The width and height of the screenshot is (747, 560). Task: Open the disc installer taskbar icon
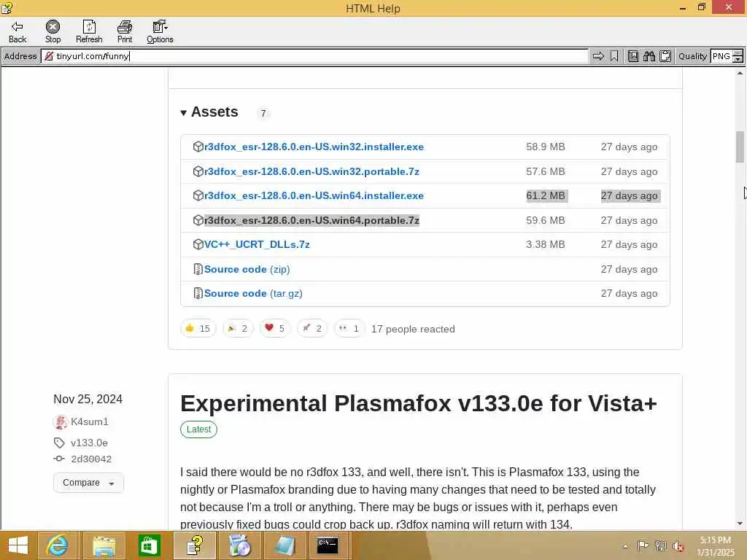tap(239, 545)
